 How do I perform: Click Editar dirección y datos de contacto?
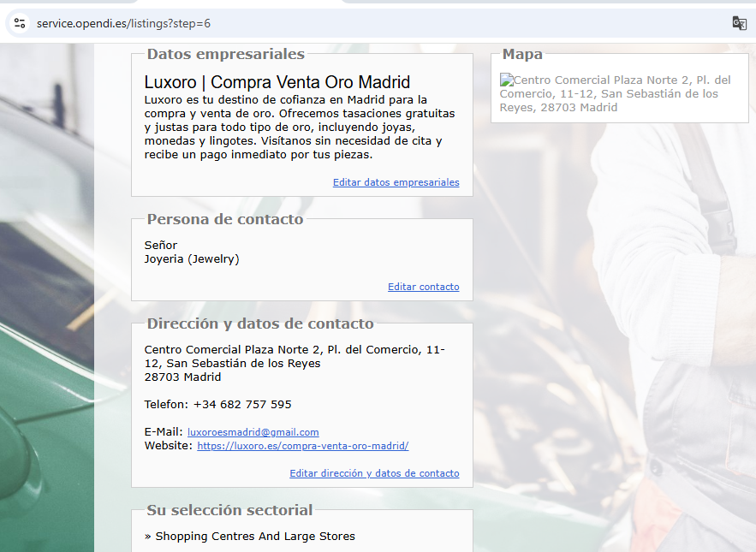374,473
